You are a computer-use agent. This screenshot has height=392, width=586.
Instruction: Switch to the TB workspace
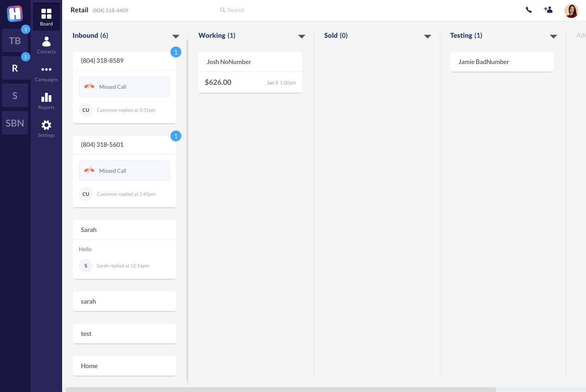tap(15, 41)
